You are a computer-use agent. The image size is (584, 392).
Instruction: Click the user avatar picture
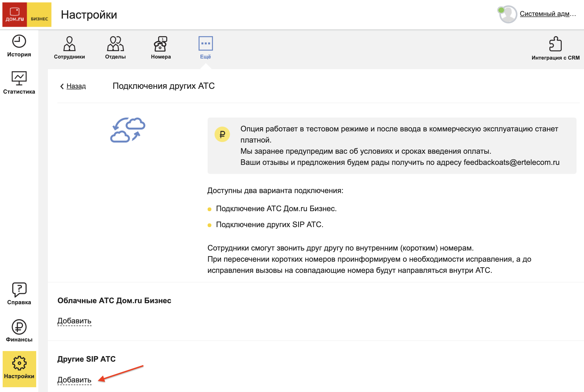(x=508, y=14)
